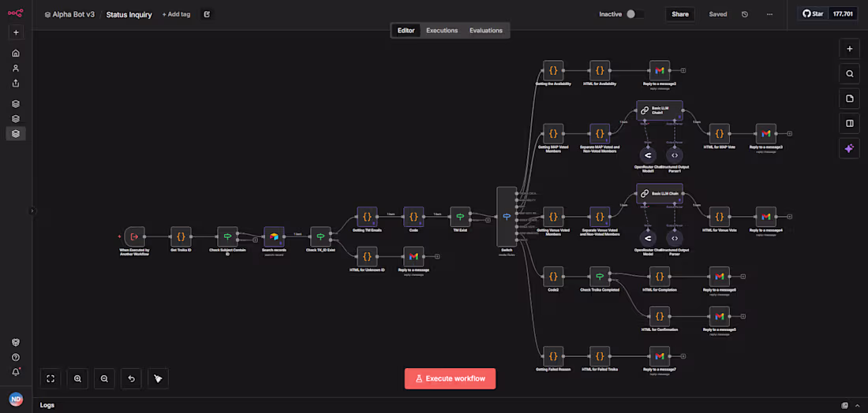The height and width of the screenshot is (413, 868).
Task: Add a sticky note using canvas button
Action: click(849, 99)
